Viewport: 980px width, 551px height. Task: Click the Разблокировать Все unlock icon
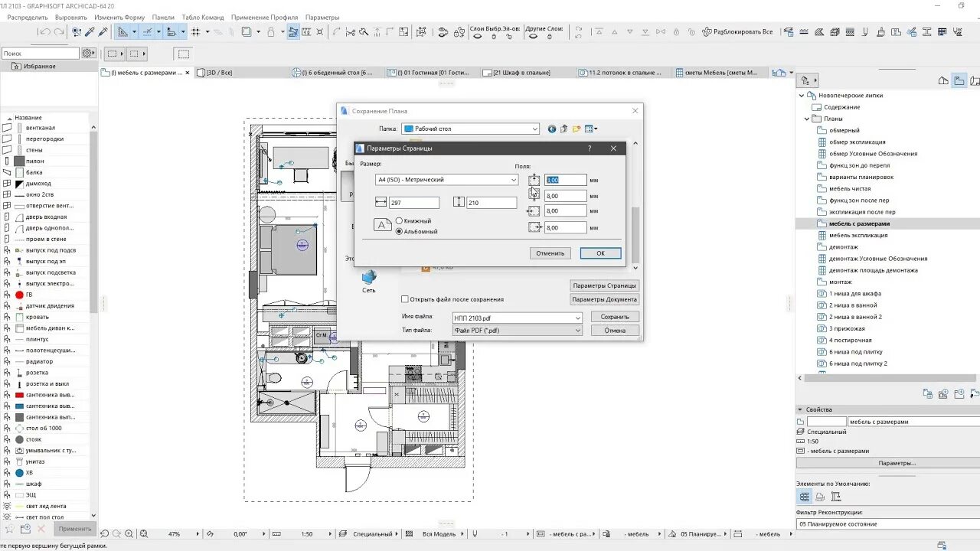708,32
